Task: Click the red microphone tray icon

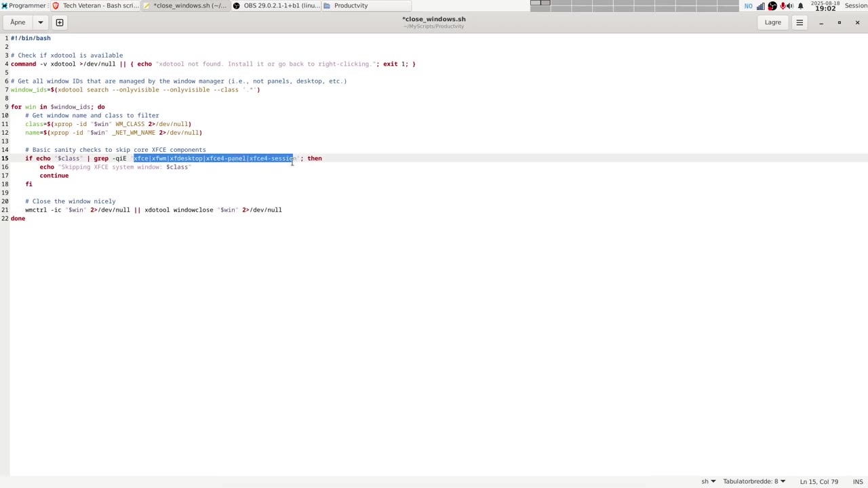Action: [783, 6]
